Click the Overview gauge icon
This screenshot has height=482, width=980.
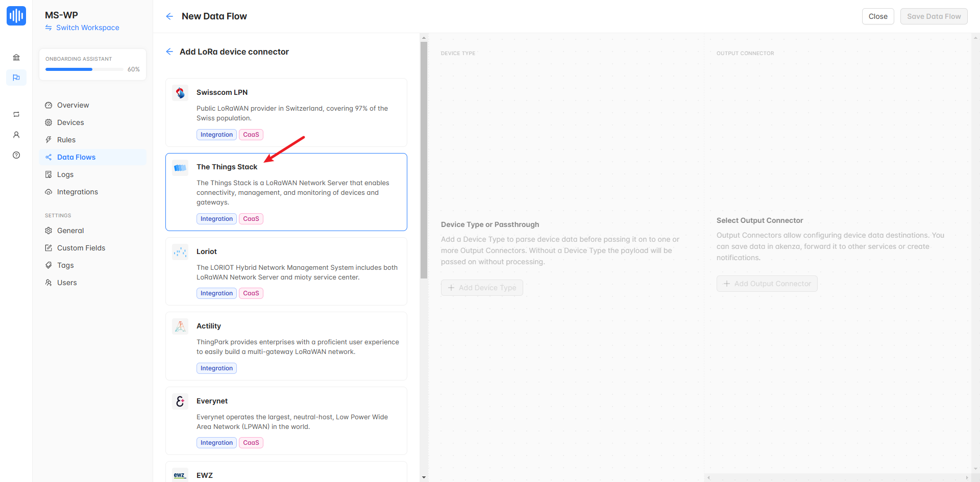pyautogui.click(x=48, y=105)
